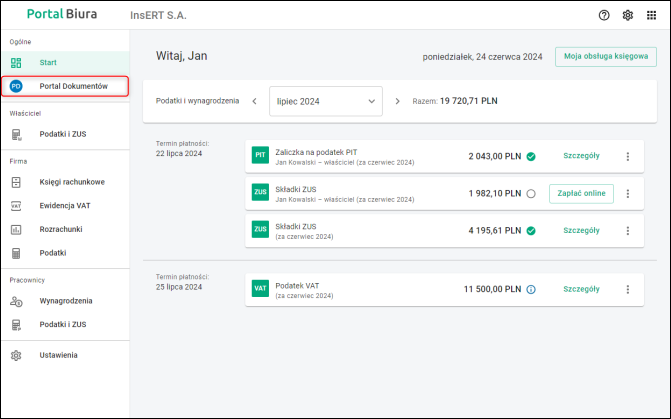The height and width of the screenshot is (419, 671).
Task: Open Szczegóły link for Zaliczka na podatek PIT
Action: coord(581,156)
